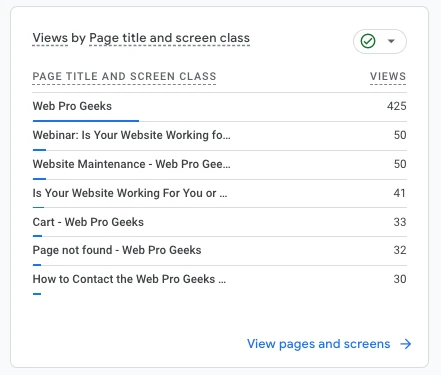441x375 pixels.
Task: Click Page title and screen class in title
Action: point(169,39)
